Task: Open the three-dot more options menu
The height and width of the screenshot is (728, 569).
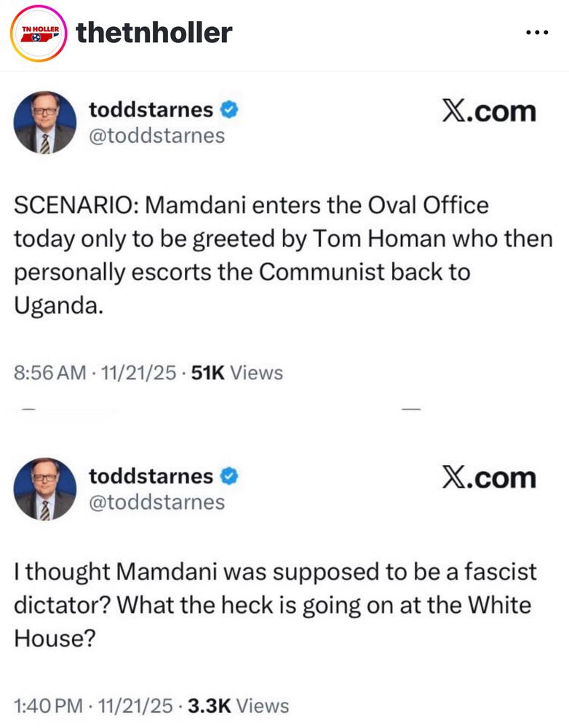Action: click(538, 33)
